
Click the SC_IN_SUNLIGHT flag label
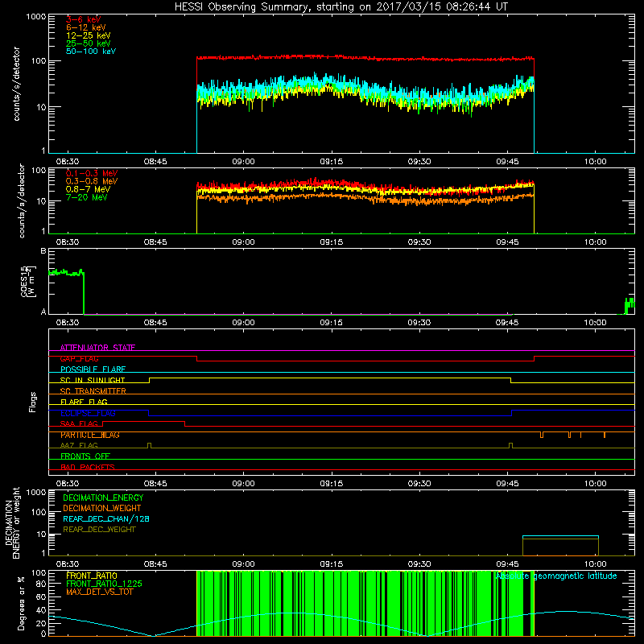(93, 380)
